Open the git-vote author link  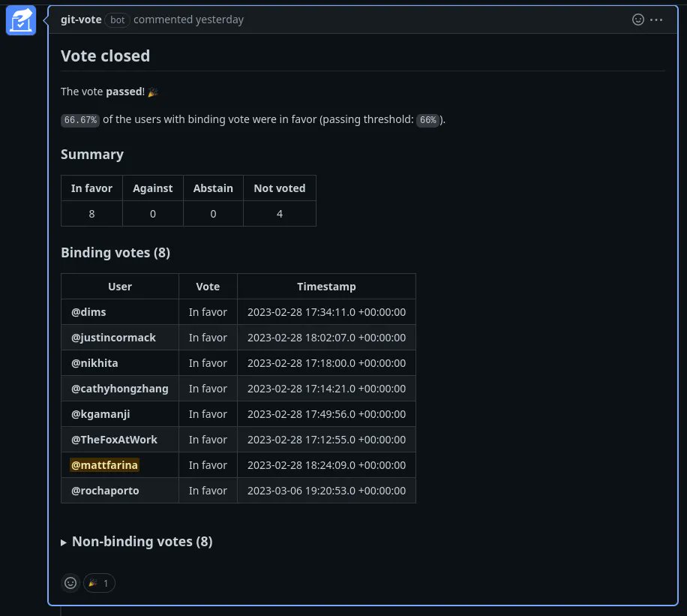[81, 20]
